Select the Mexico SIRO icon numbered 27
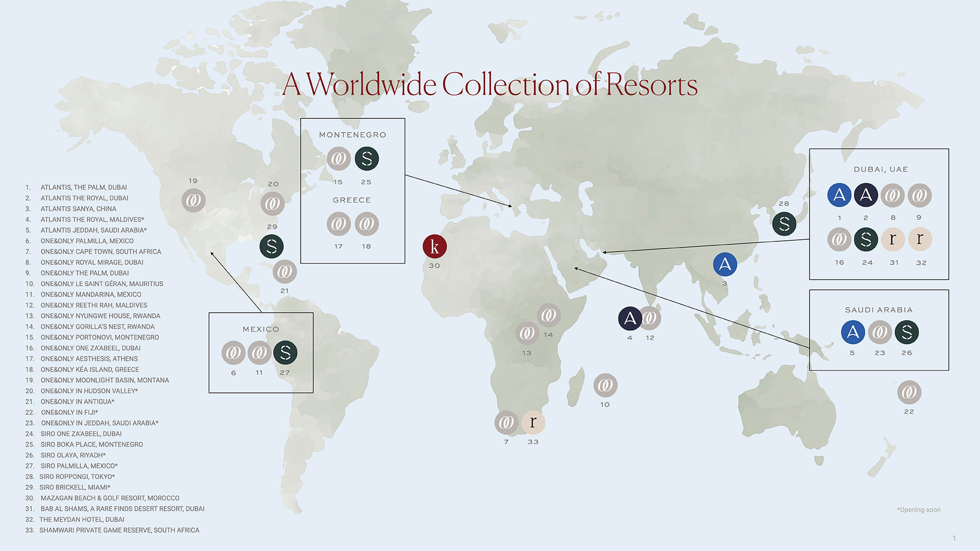This screenshot has width=980, height=551. (285, 353)
